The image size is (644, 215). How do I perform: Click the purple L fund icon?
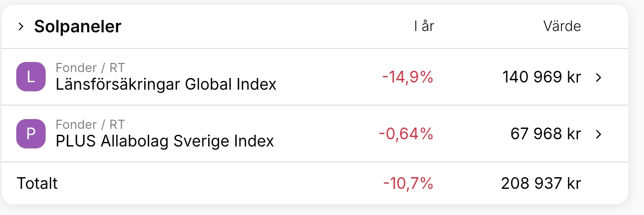pyautogui.click(x=31, y=77)
